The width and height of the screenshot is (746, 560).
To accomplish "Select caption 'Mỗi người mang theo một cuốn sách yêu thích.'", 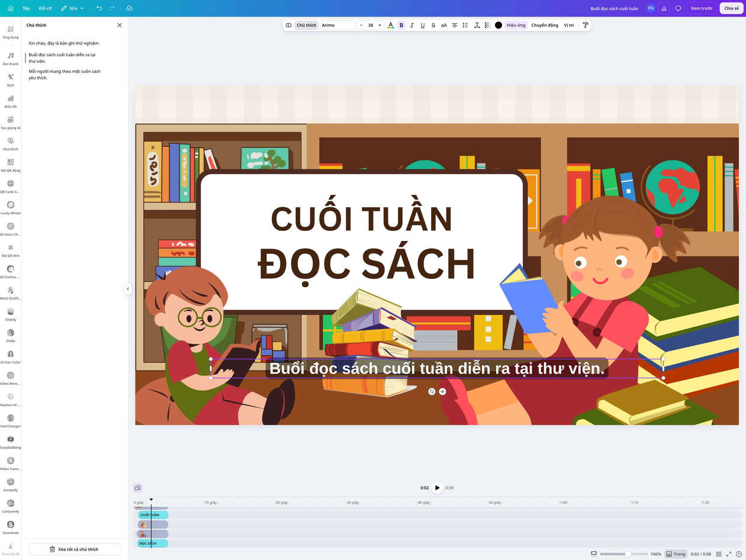I will tap(65, 75).
